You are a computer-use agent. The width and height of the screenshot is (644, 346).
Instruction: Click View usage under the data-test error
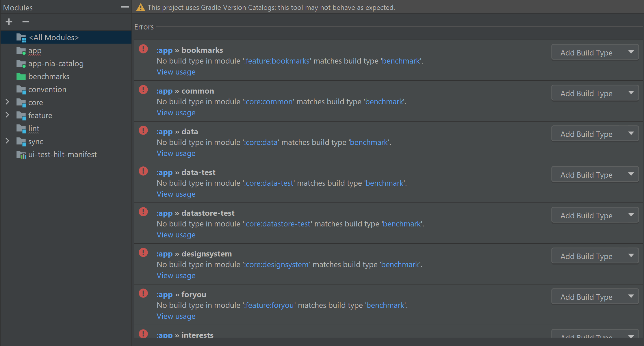pyautogui.click(x=176, y=194)
